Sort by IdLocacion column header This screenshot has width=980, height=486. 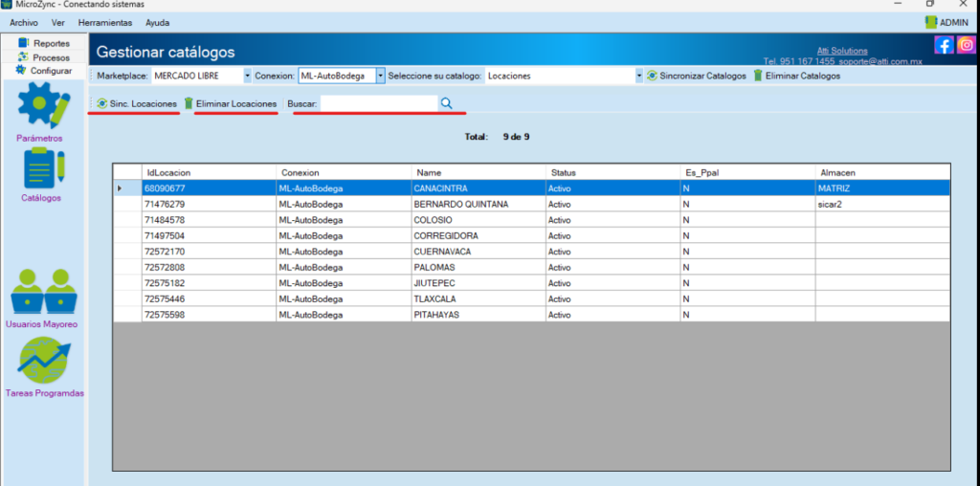click(209, 172)
